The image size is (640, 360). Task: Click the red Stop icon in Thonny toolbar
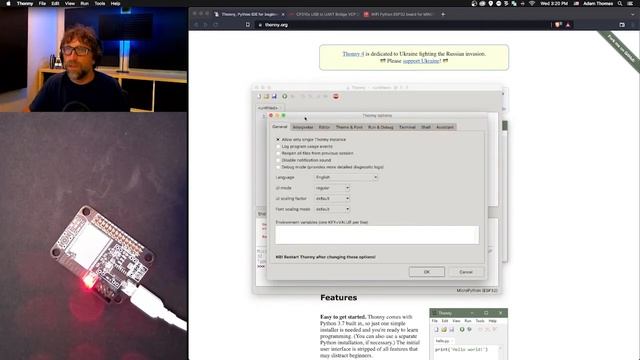(x=336, y=96)
